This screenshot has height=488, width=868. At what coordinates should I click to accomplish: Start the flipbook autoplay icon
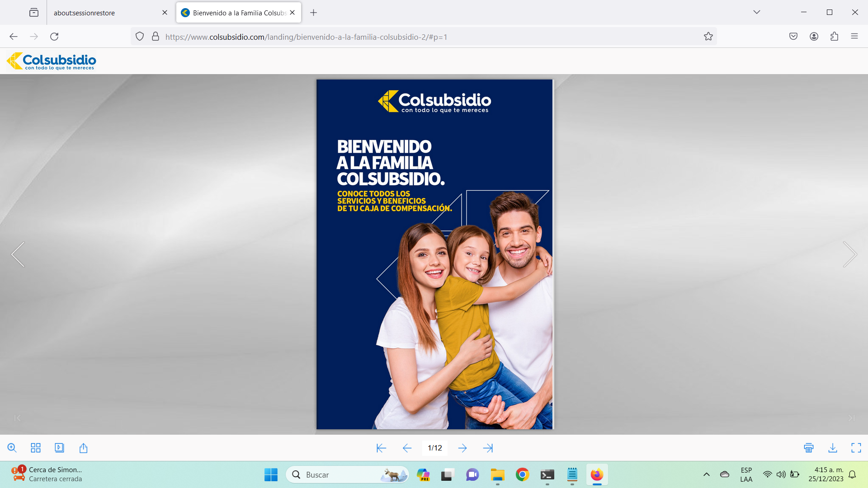point(59,448)
